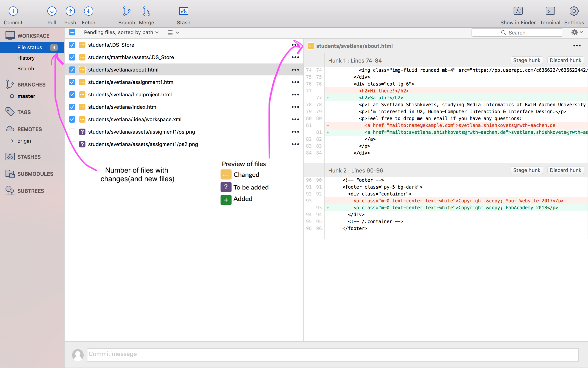Open Pending files sort dropdown

[x=121, y=32]
